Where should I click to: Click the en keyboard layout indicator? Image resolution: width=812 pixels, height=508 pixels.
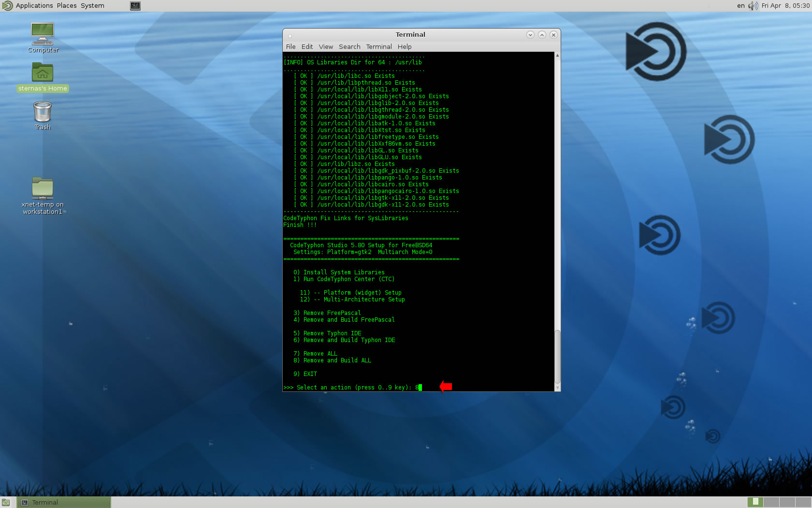(x=740, y=6)
